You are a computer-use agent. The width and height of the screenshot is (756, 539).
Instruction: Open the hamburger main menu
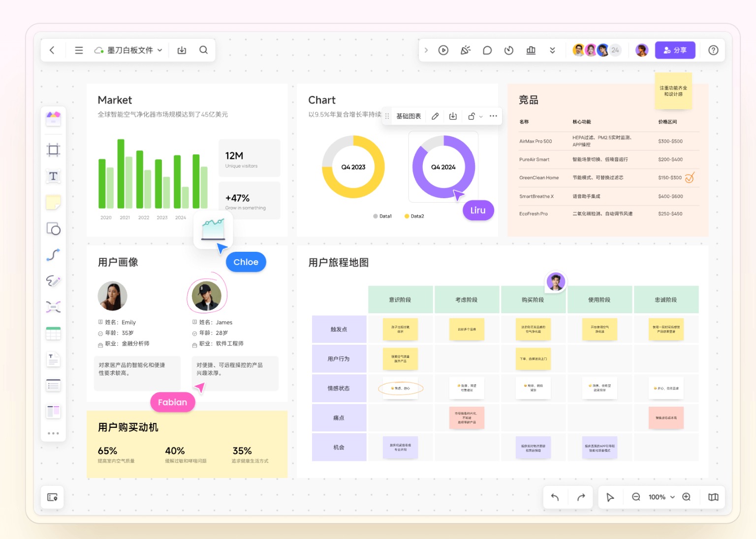[x=79, y=50]
